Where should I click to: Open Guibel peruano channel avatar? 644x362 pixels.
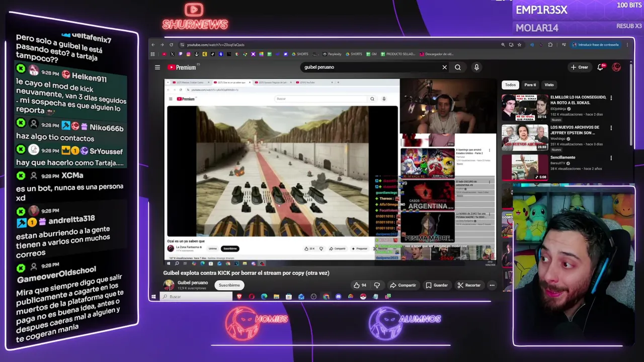(169, 285)
